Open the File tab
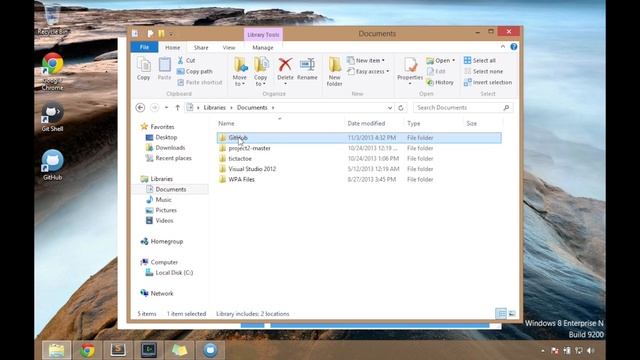This screenshot has height=360, width=640. 144,47
